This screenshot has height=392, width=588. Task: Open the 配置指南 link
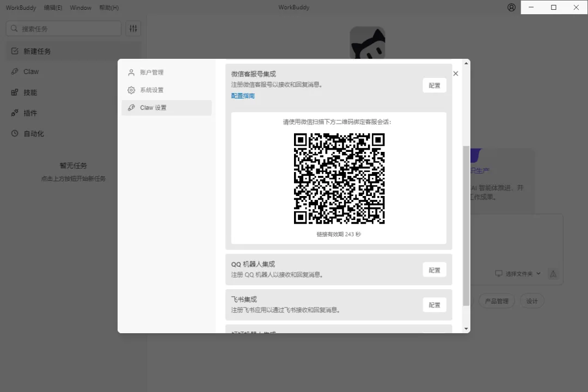pyautogui.click(x=243, y=96)
